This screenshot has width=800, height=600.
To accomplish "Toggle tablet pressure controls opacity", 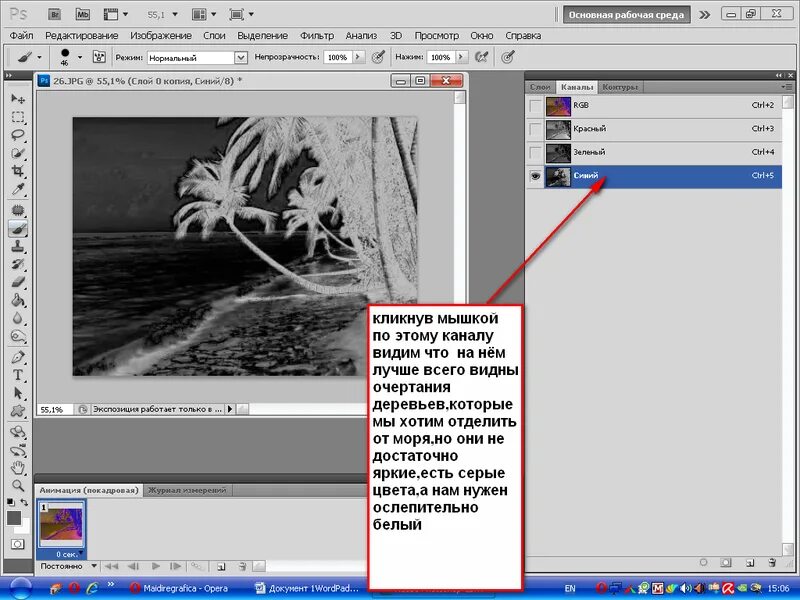I will pyautogui.click(x=378, y=57).
